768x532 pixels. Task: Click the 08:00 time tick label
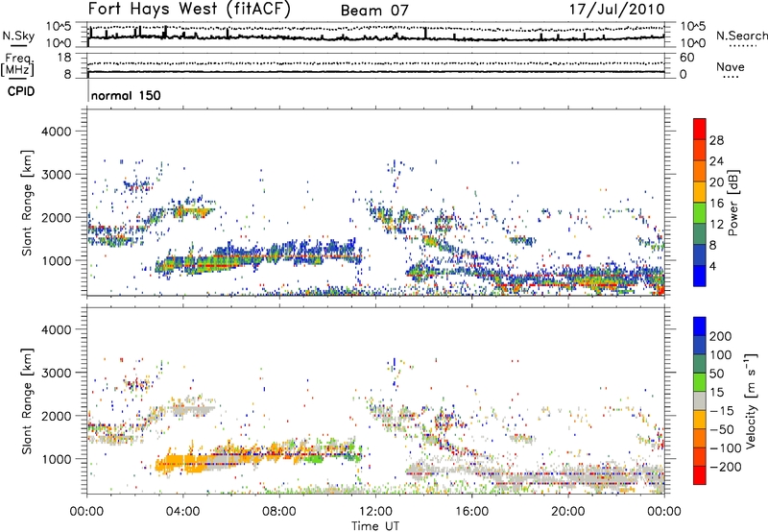click(279, 512)
